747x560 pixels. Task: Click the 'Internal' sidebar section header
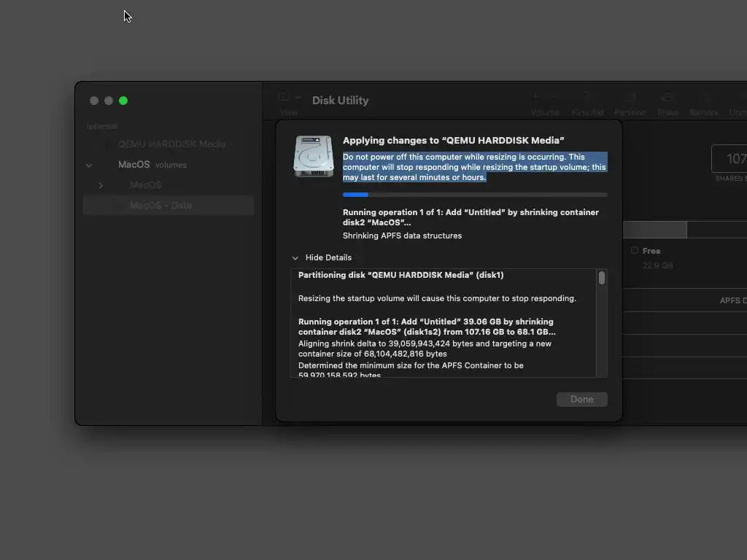click(102, 126)
